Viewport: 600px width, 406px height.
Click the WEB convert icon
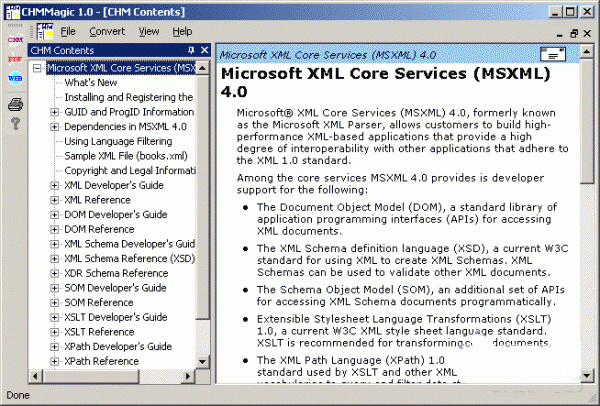14,78
